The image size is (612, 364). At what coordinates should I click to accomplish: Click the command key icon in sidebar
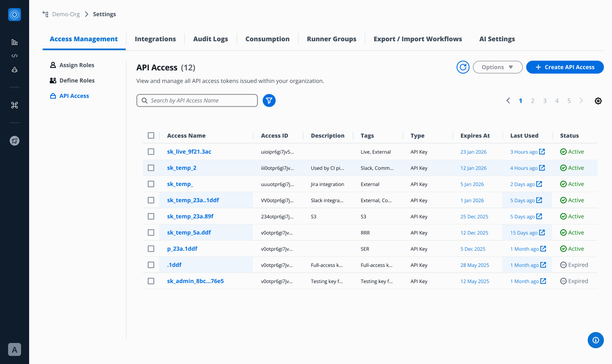point(15,105)
